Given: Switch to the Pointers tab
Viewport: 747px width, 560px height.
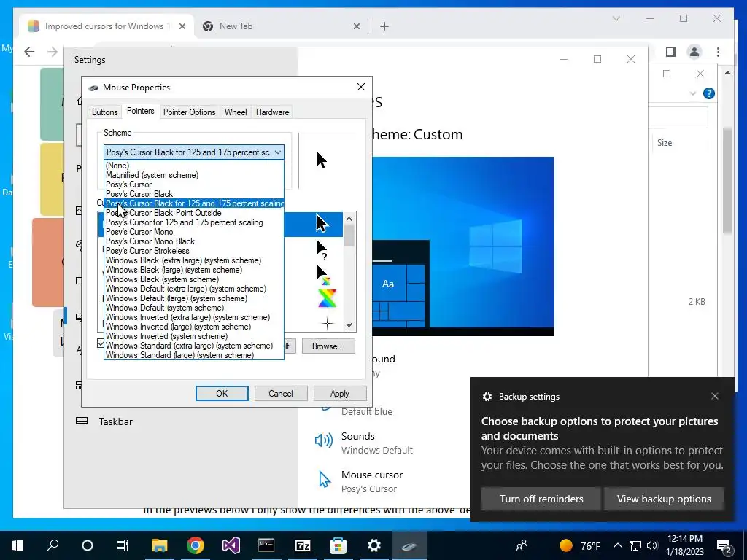Looking at the screenshot, I should click(141, 111).
